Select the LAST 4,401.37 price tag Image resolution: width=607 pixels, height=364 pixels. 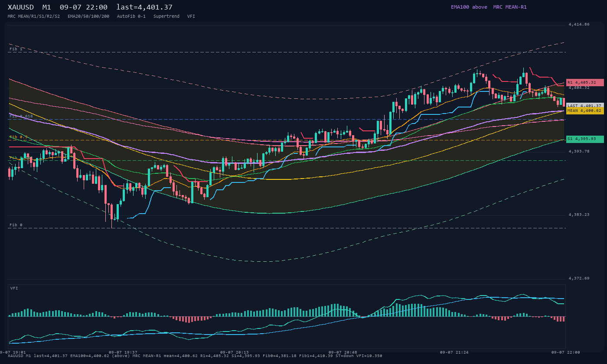click(x=585, y=105)
